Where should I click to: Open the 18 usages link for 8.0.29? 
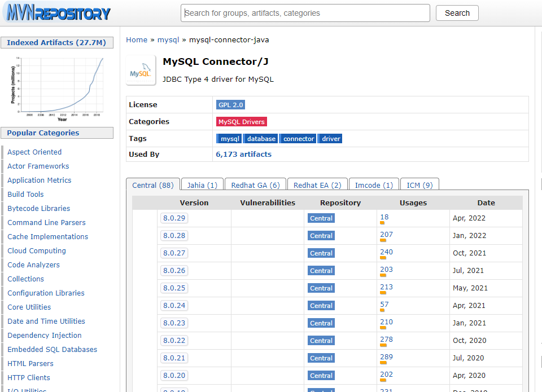click(384, 217)
